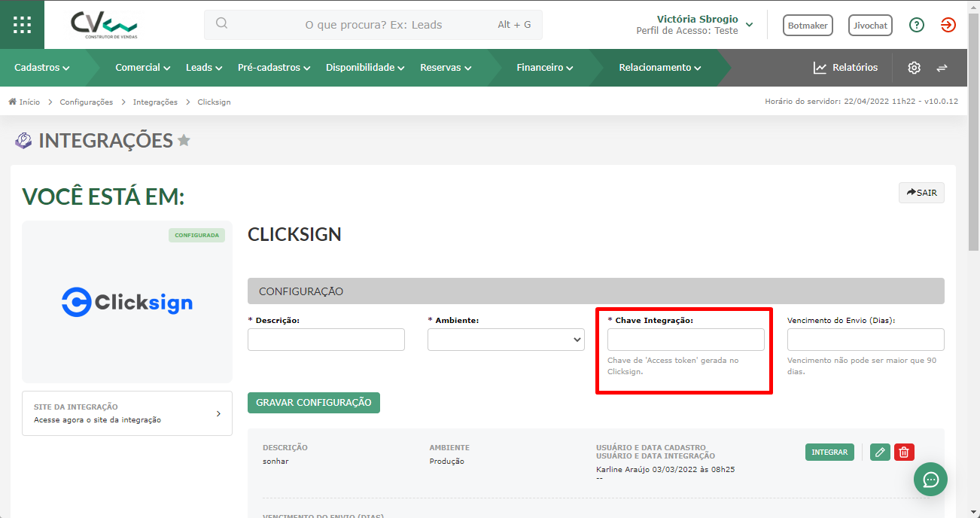Open the chat bubble widget
The height and width of the screenshot is (518, 980).
coord(930,480)
